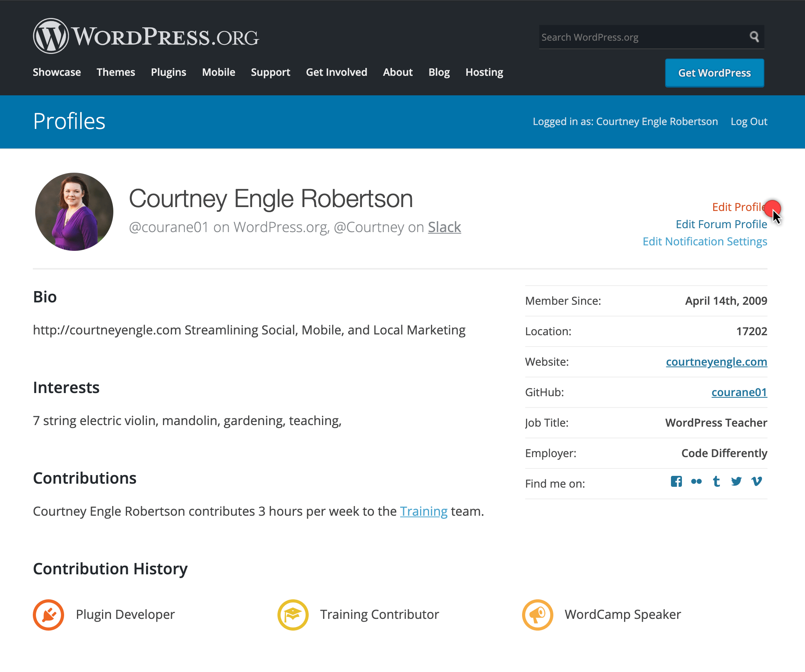Click the Get WordPress button
The image size is (805, 672).
tap(714, 73)
